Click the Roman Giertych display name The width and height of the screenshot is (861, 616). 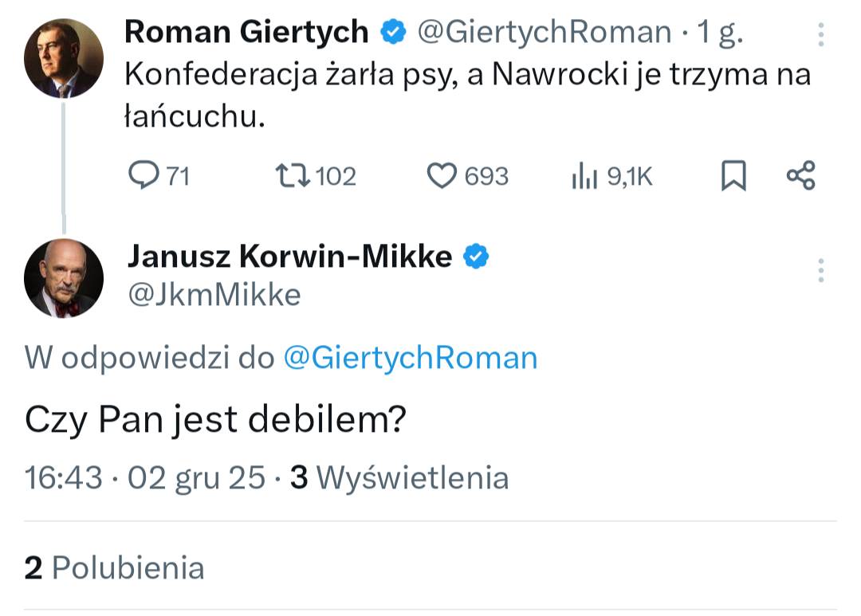[246, 32]
